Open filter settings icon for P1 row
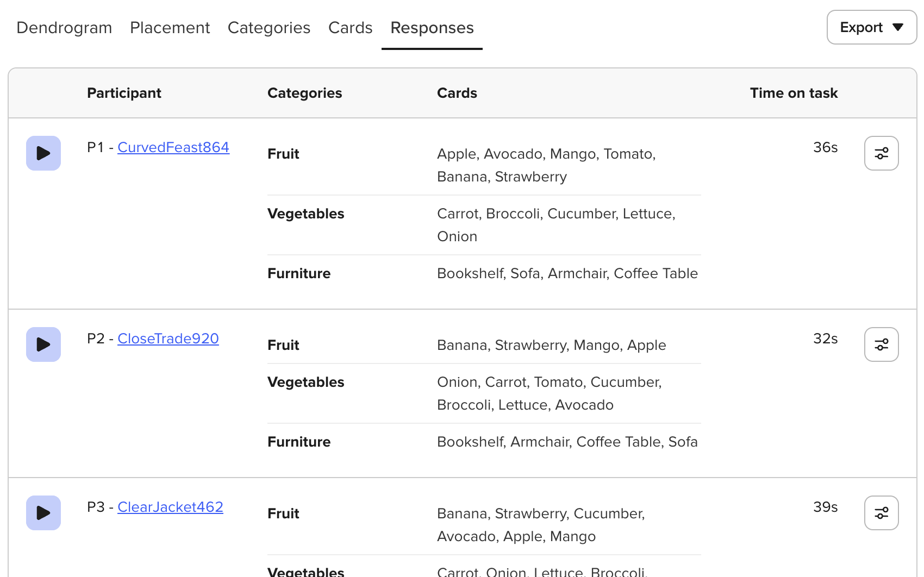The image size is (924, 577). (882, 153)
